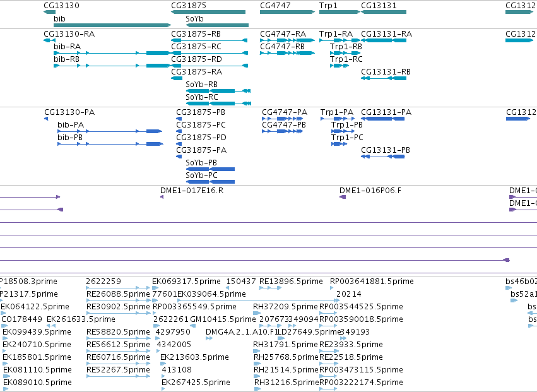Open EST 2622259
537x392 pixels.
point(103,282)
